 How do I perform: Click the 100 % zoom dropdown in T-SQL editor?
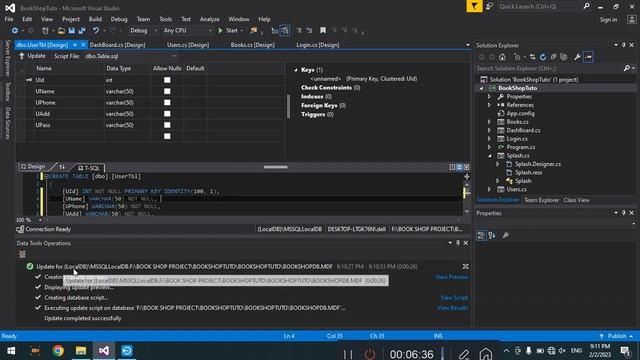[x=29, y=220]
